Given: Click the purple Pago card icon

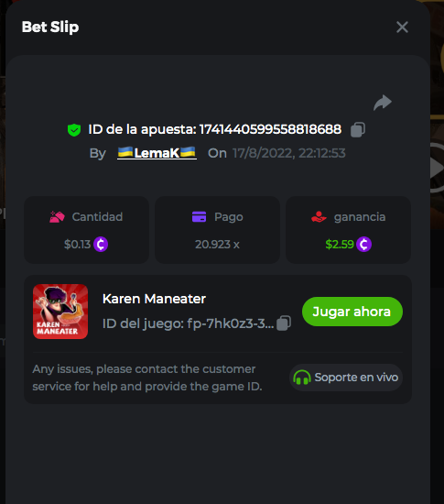Looking at the screenshot, I should (x=199, y=217).
